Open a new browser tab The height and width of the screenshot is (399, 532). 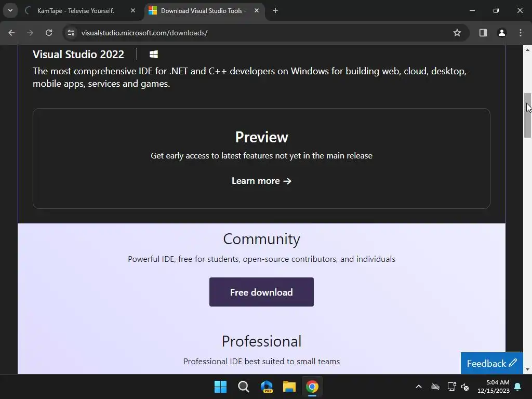click(275, 10)
